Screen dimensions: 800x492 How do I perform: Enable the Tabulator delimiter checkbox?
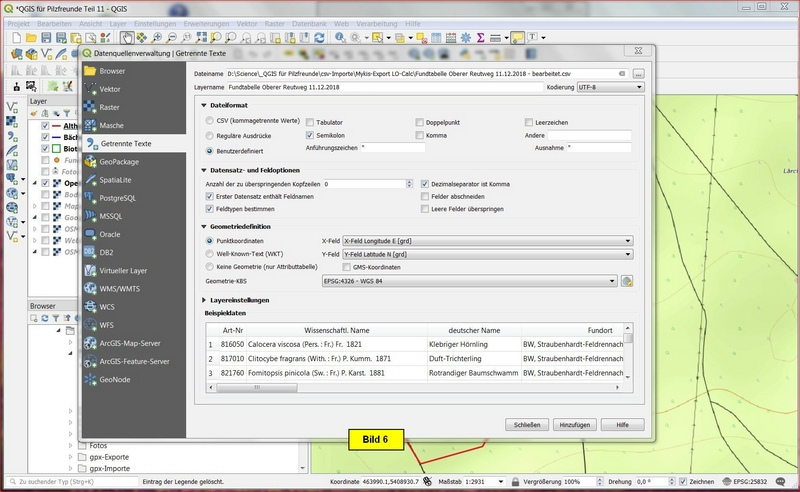pos(310,122)
